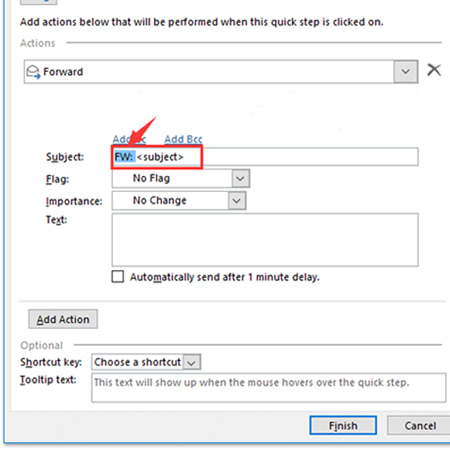Click the Tooltip text field
450x450 pixels.
pyautogui.click(x=268, y=388)
